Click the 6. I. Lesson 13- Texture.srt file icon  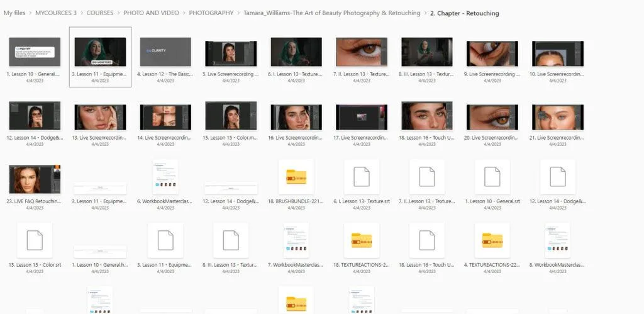(362, 177)
